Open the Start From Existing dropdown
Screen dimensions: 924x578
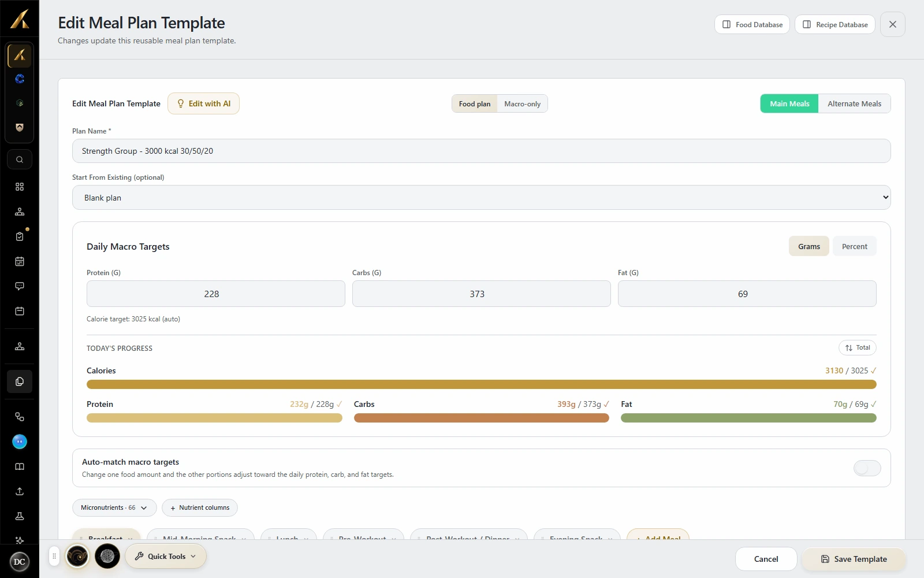click(482, 198)
